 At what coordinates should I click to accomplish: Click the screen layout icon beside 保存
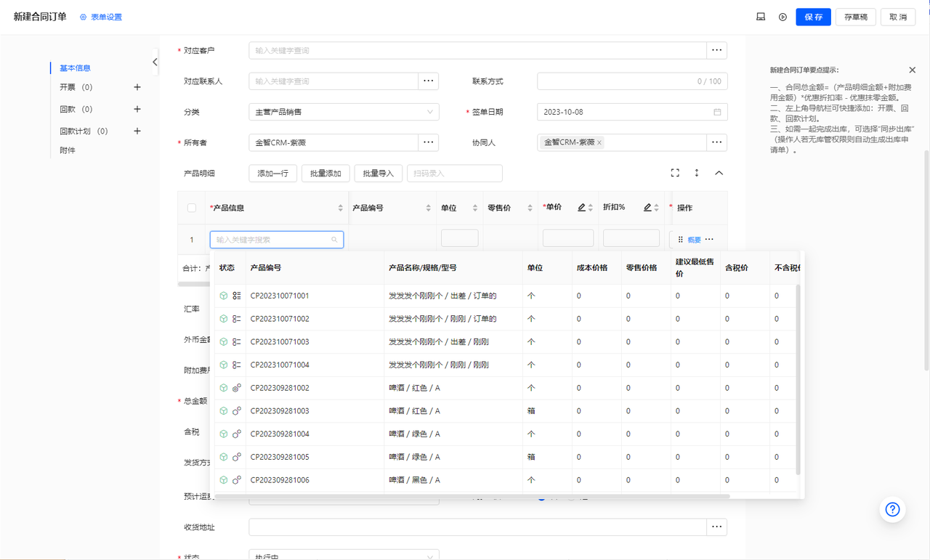[x=761, y=17]
